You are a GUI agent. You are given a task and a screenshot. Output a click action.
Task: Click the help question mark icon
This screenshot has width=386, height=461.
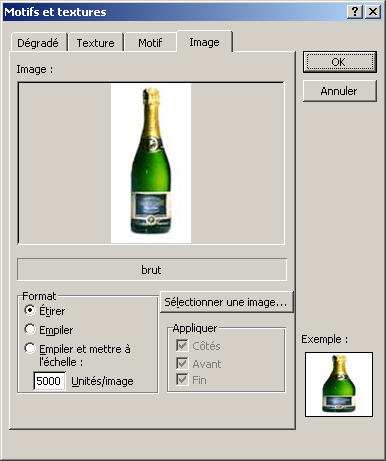[355, 12]
